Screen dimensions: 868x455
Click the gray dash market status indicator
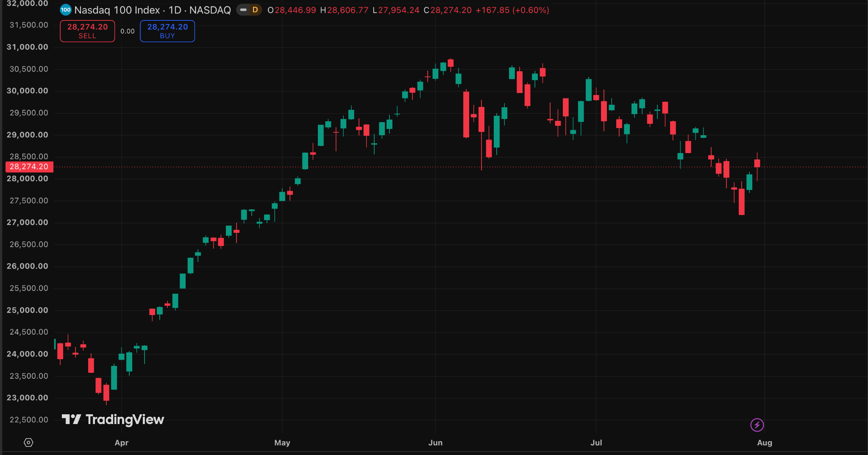[x=243, y=10]
